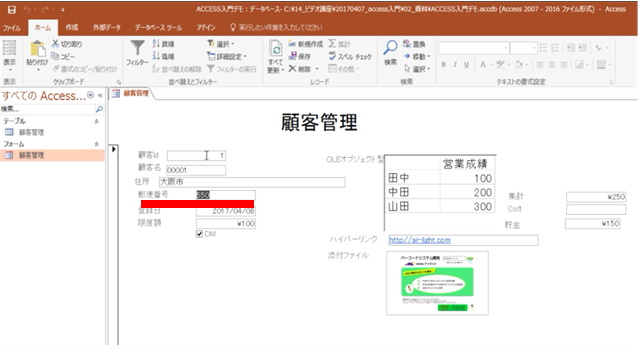
Task: Click the 貼り付け (Paste) clipboard icon
Action: [37, 49]
